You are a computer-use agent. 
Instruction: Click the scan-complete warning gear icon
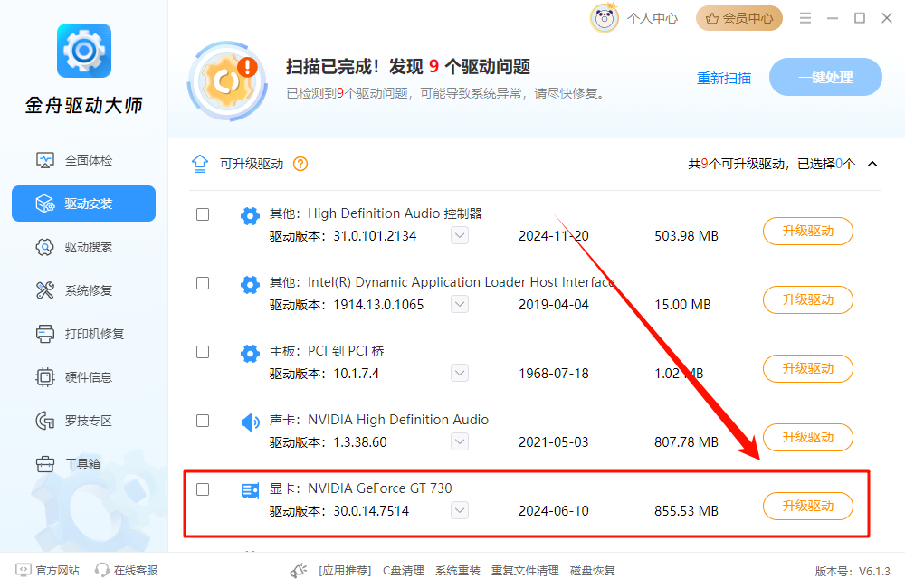(227, 81)
